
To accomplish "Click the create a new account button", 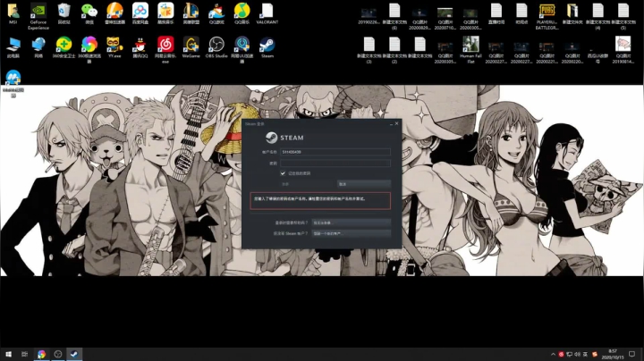I will [x=352, y=233].
